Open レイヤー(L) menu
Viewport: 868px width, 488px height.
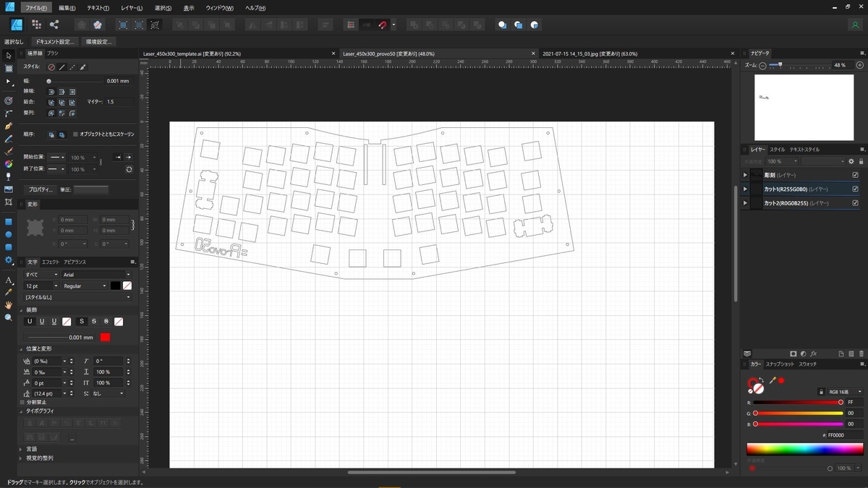pyautogui.click(x=132, y=8)
